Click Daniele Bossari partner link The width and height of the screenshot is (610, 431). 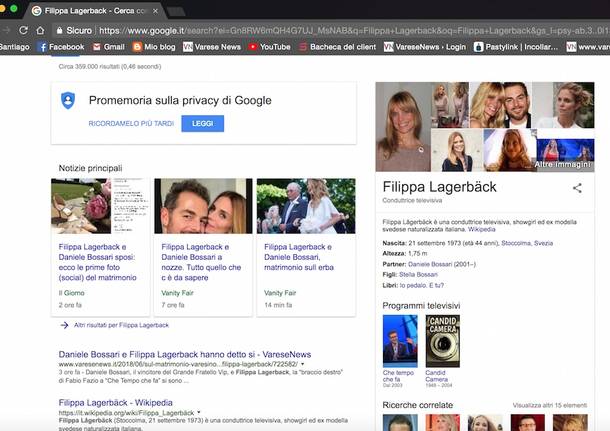[x=430, y=264]
